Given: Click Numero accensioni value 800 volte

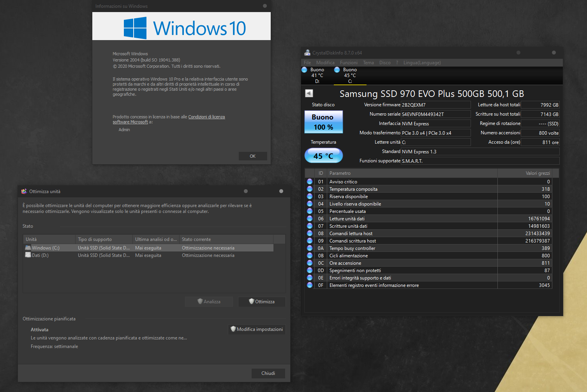Looking at the screenshot, I should [x=540, y=133].
